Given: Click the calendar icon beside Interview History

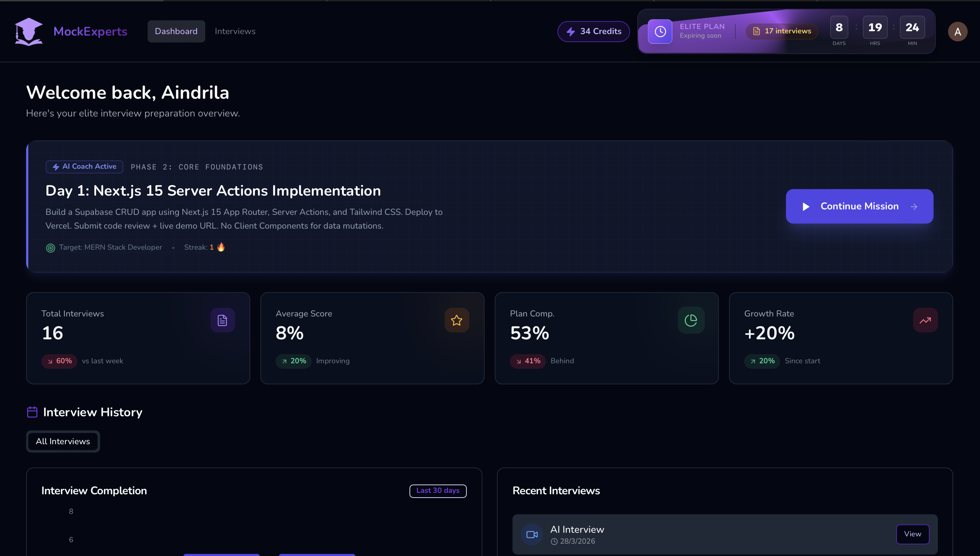Looking at the screenshot, I should tap(32, 412).
